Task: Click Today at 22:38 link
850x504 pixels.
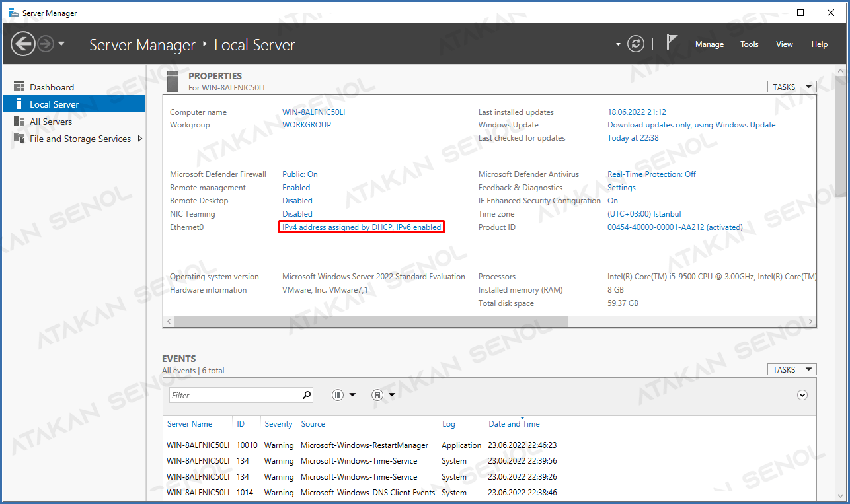Action: (633, 138)
